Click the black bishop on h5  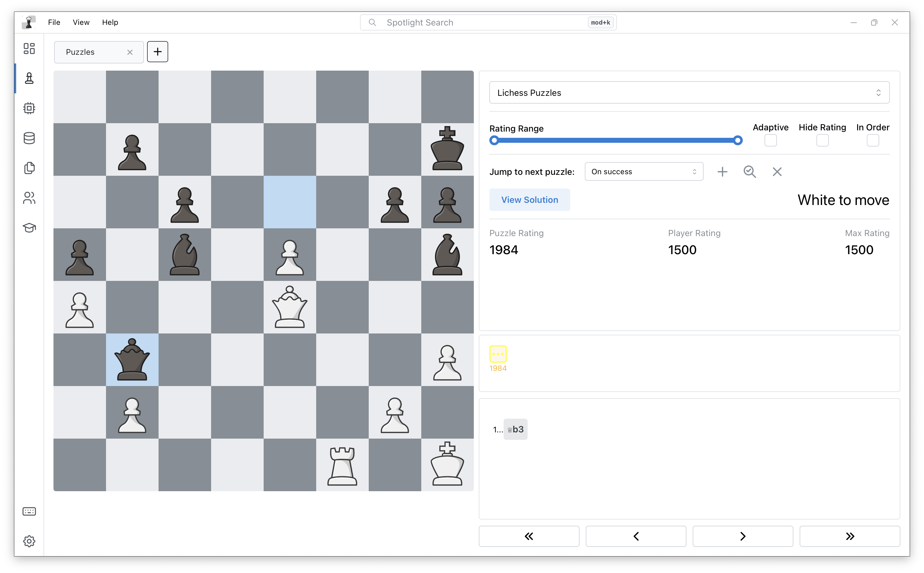(447, 254)
